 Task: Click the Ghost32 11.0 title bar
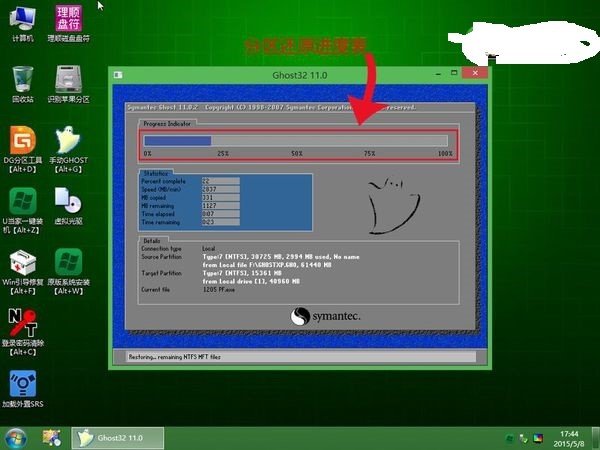[300, 75]
